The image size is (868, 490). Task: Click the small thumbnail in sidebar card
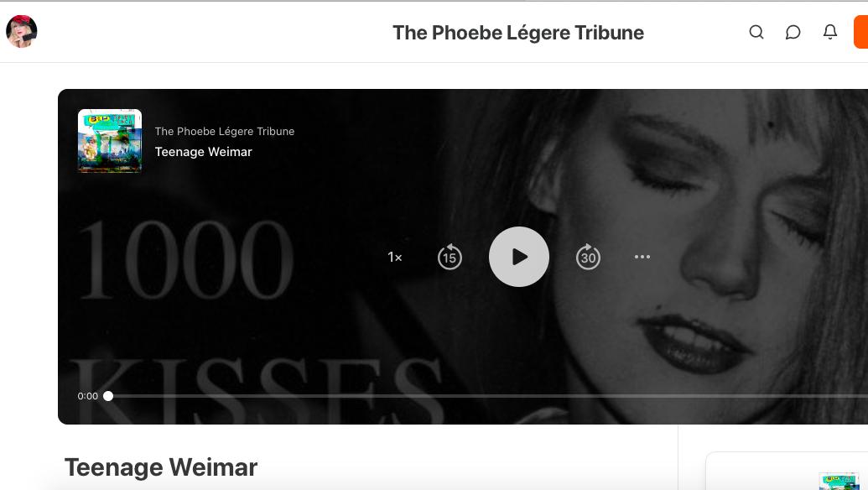pyautogui.click(x=839, y=481)
